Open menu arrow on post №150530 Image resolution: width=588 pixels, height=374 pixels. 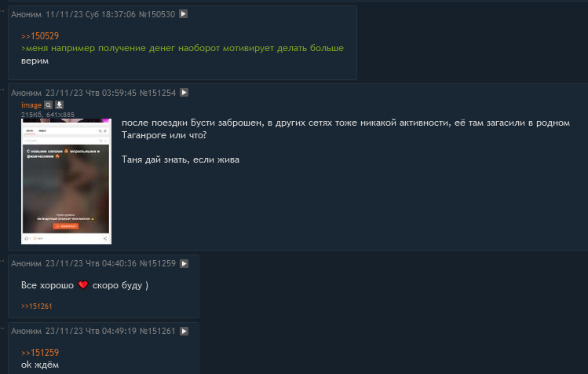point(183,14)
